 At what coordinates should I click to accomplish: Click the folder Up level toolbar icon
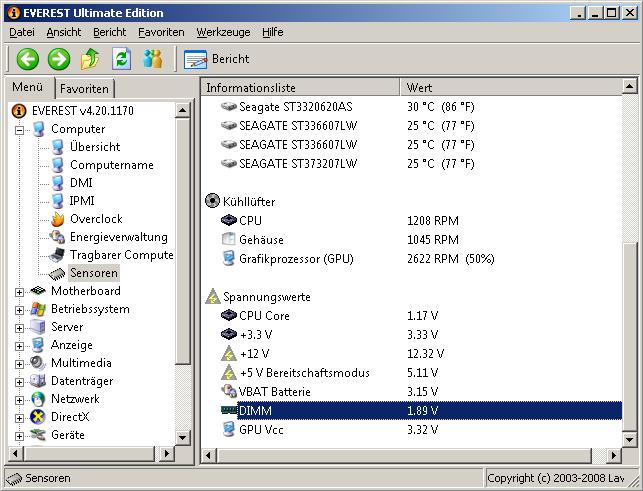click(90, 59)
